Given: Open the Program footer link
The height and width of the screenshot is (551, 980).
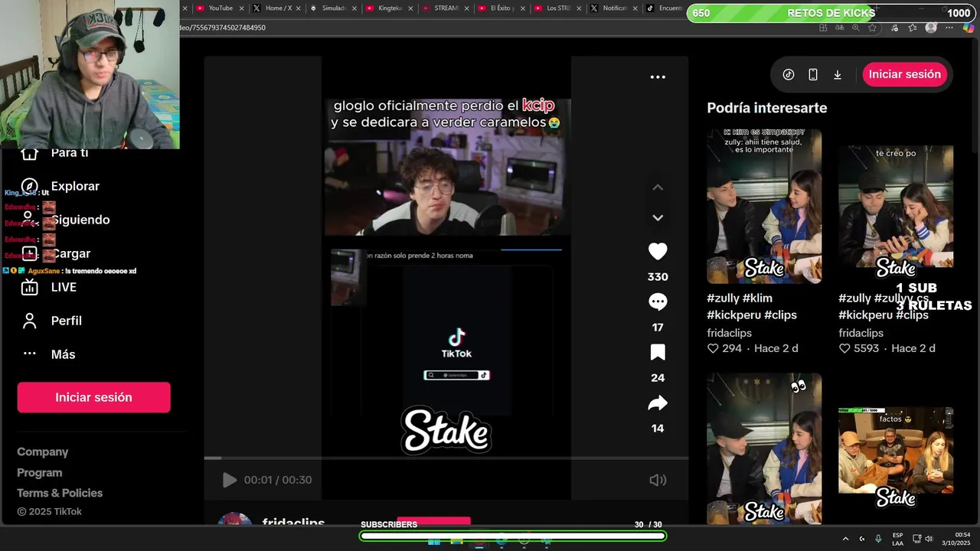Looking at the screenshot, I should tap(40, 473).
